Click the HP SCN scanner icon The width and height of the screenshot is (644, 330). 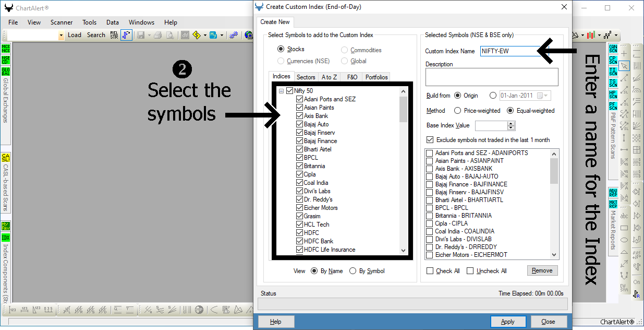pos(613,95)
